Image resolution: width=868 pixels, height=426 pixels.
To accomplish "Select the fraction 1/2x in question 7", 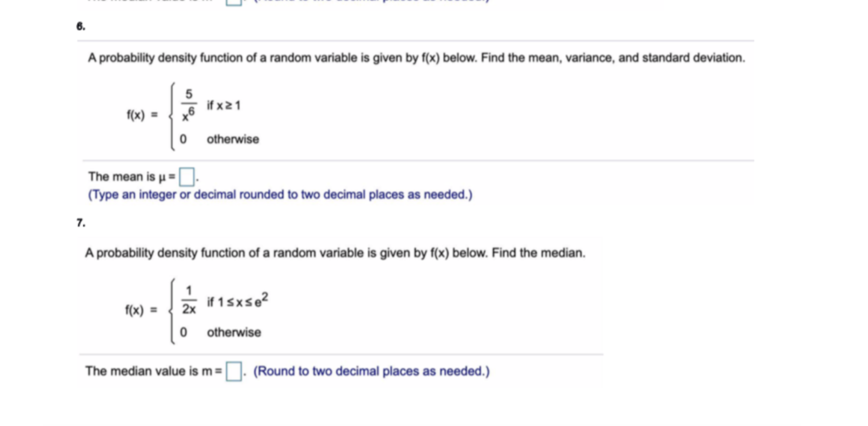I will [188, 300].
